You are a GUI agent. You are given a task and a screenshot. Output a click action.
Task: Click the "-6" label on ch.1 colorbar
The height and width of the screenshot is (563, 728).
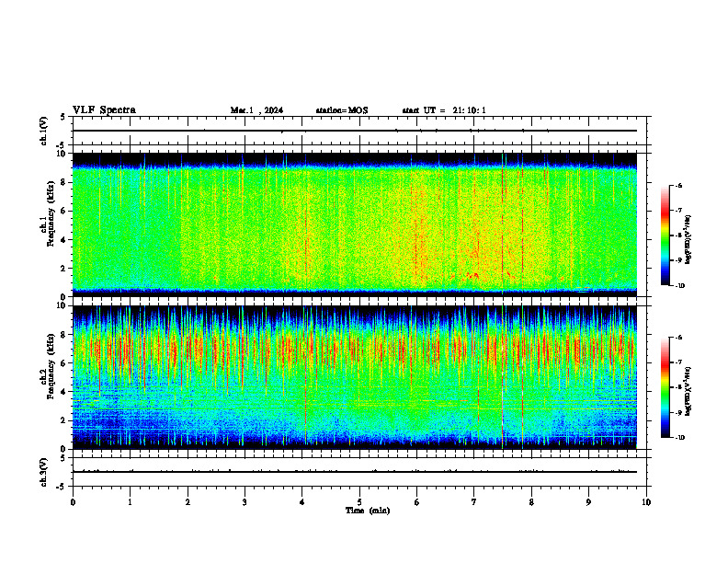pos(678,185)
